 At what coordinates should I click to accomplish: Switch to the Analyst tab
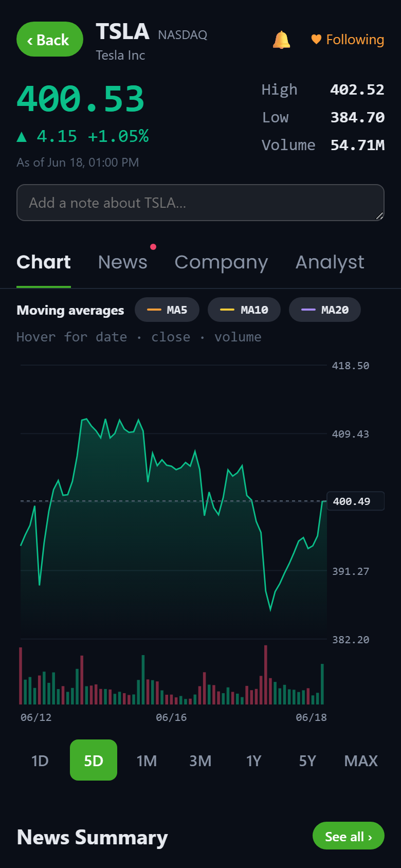(x=330, y=262)
